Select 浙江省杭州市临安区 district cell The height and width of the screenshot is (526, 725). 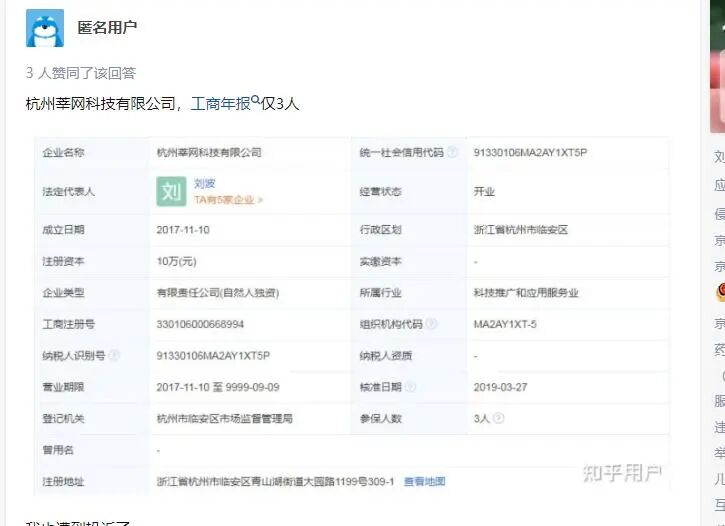[x=520, y=230]
